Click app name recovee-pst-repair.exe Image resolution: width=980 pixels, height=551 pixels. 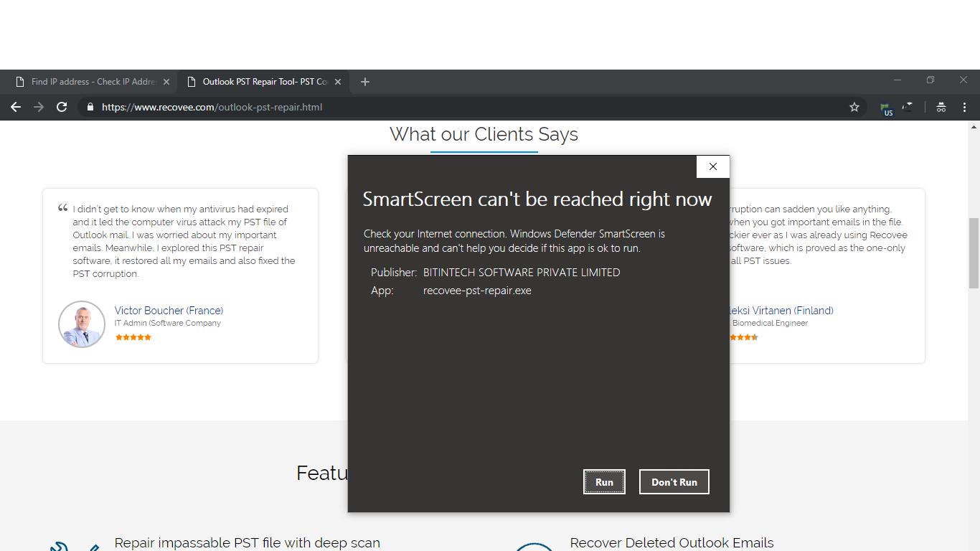click(x=477, y=291)
